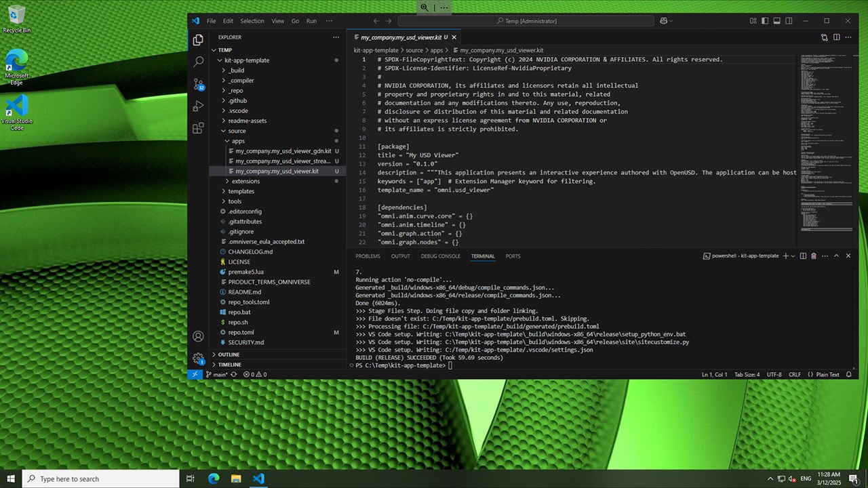Viewport: 868px width, 488px height.
Task: Open the Search view in activity bar
Action: point(198,62)
